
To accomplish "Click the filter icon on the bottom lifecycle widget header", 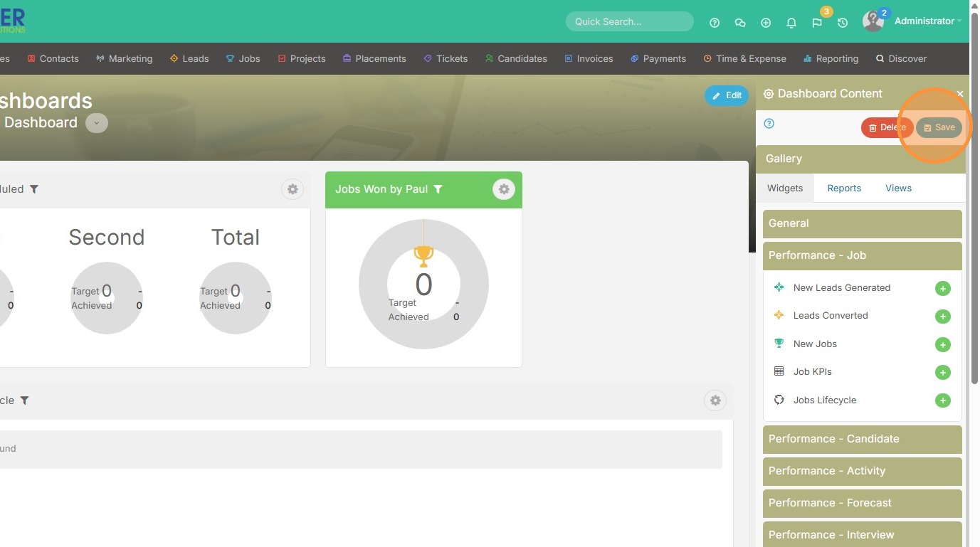I will [x=25, y=400].
